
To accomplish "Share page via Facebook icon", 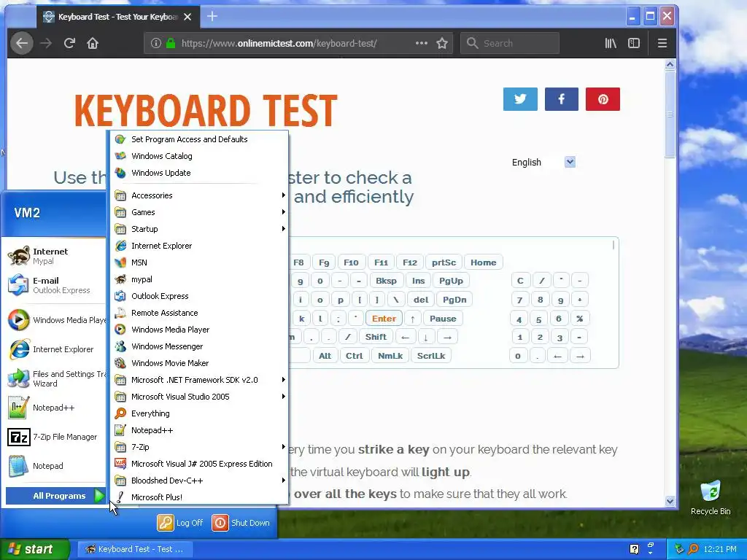I will click(x=561, y=99).
